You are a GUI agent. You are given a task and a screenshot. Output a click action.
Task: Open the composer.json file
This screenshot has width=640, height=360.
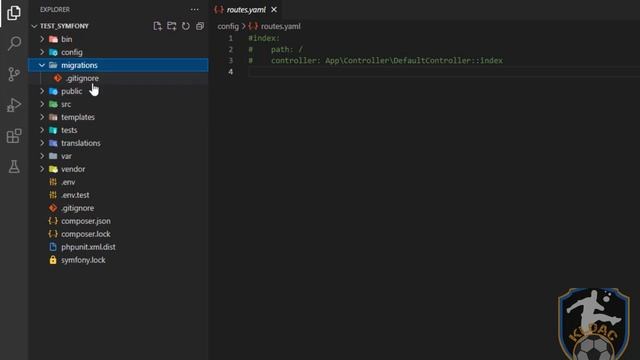[86, 221]
